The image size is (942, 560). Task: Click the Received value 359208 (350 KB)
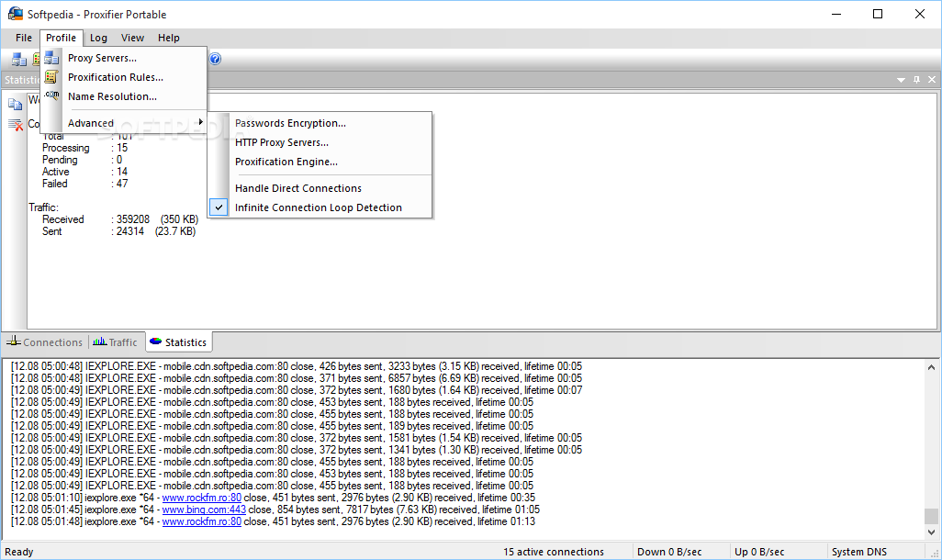(157, 219)
